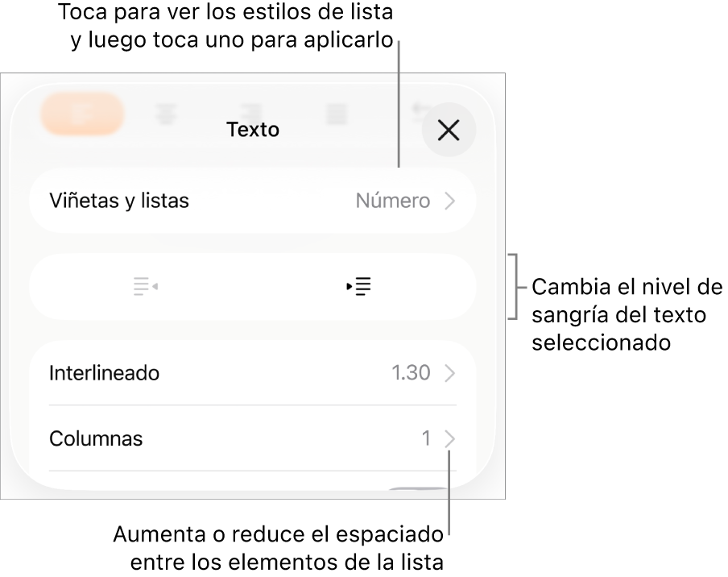This screenshot has height=577, width=728.
Task: Tap the line spacing icon near the close button
Action: click(x=419, y=112)
